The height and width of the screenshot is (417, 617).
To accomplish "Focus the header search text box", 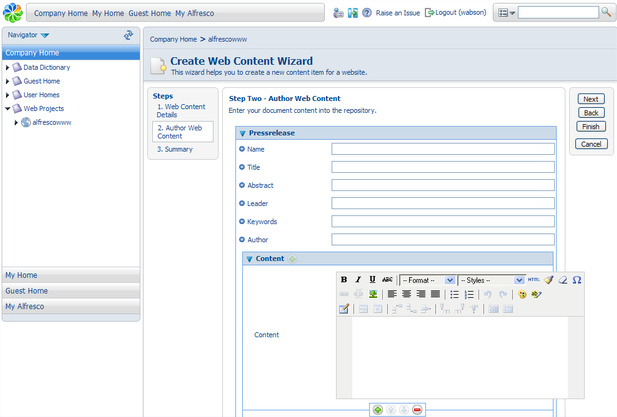I will pos(558,13).
